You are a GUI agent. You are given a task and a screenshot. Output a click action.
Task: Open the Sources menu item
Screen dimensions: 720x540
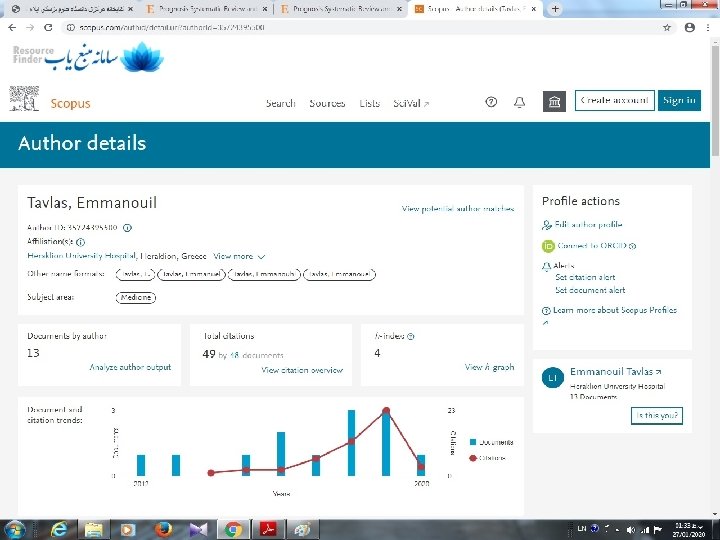click(x=327, y=103)
